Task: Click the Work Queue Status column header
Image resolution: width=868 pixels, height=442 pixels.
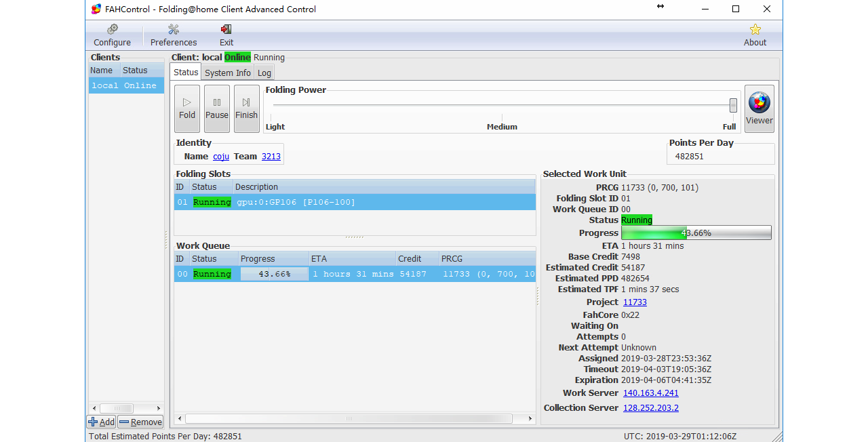Action: pos(214,259)
